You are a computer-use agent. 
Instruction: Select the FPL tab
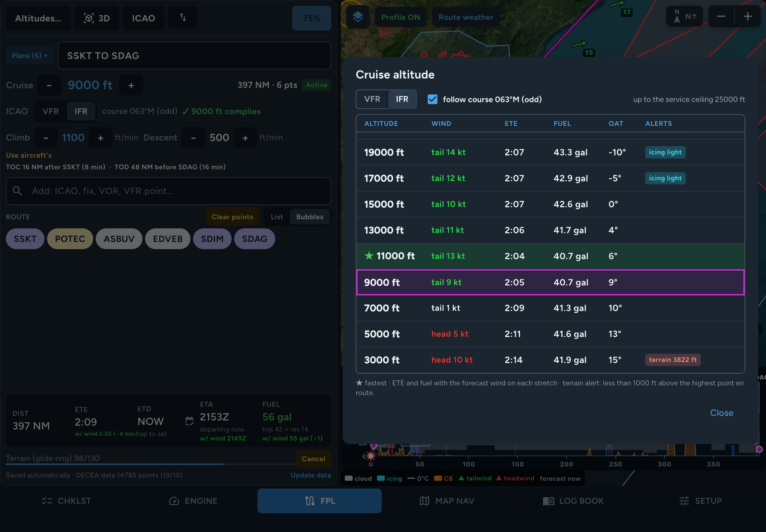click(x=319, y=501)
